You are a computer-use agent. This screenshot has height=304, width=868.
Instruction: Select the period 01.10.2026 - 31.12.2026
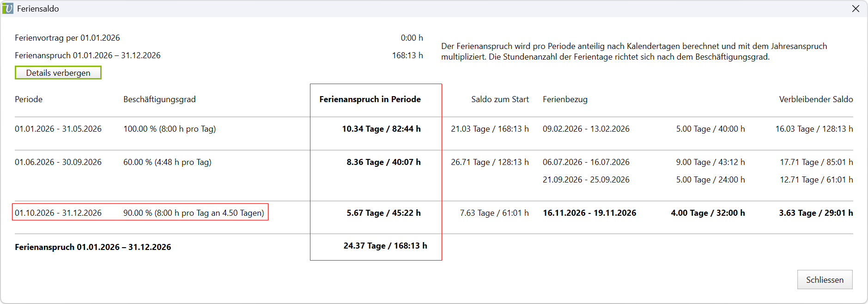click(58, 213)
